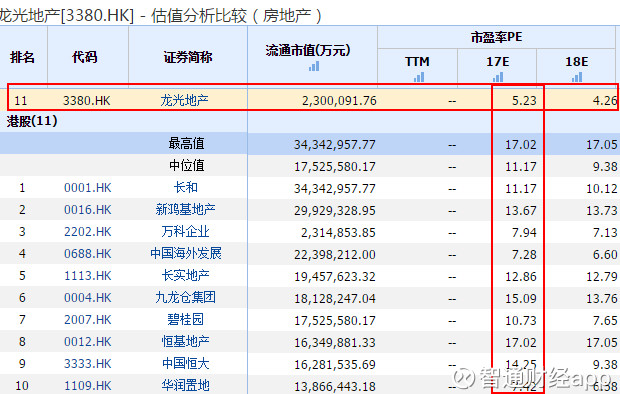This screenshot has width=620, height=394.
Task: Click 17E PE value 5.23
Action: (524, 101)
